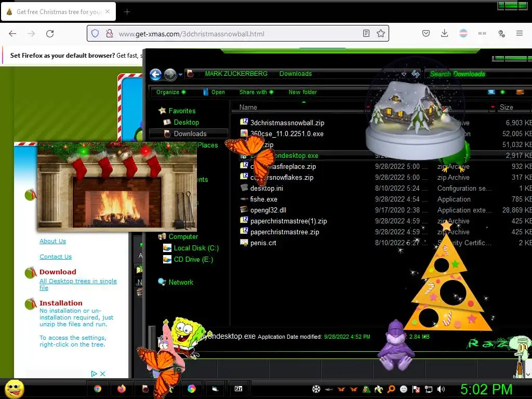Image resolution: width=532 pixels, height=399 pixels.
Task: Save page to Pocket
Action: [426, 33]
